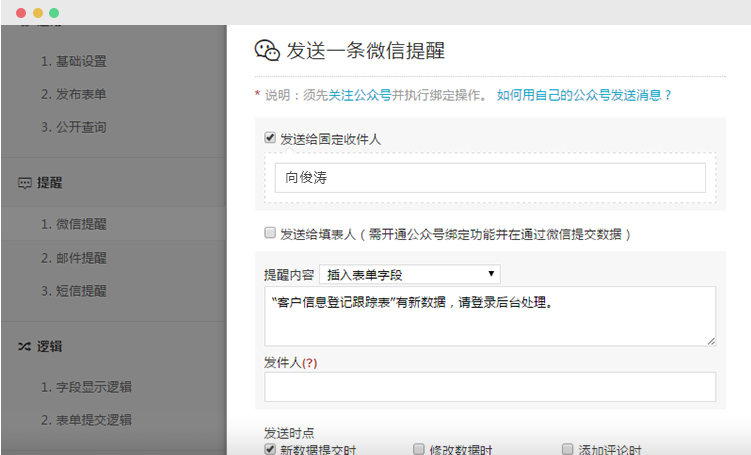This screenshot has width=751, height=455.
Task: Enable the 发送给填表人 checkbox
Action: tap(270, 233)
